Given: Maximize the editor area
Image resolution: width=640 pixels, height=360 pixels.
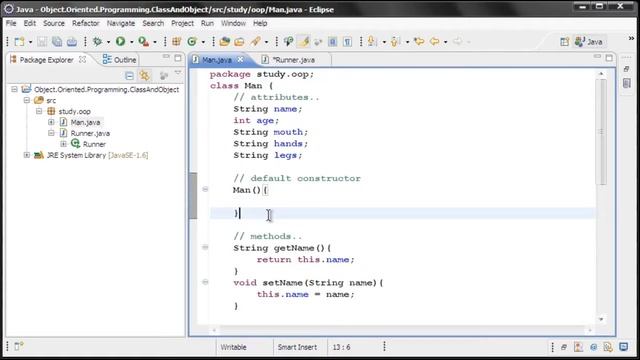Looking at the screenshot, I should click(x=609, y=58).
